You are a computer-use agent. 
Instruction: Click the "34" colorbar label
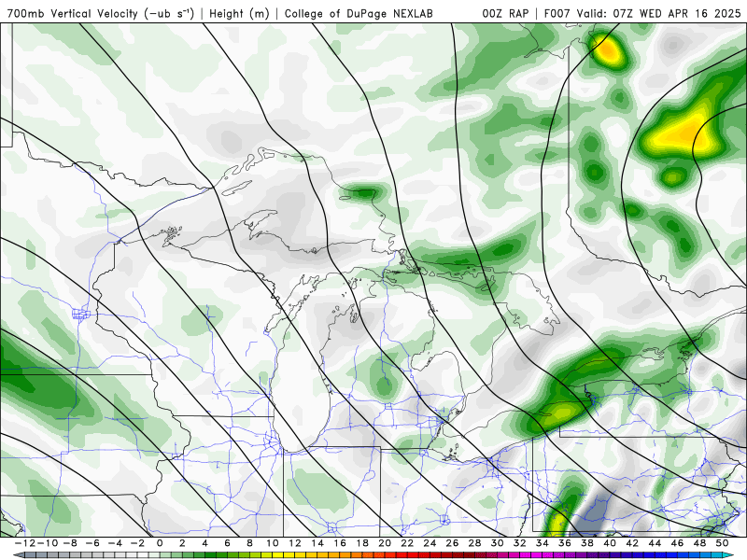(543, 543)
